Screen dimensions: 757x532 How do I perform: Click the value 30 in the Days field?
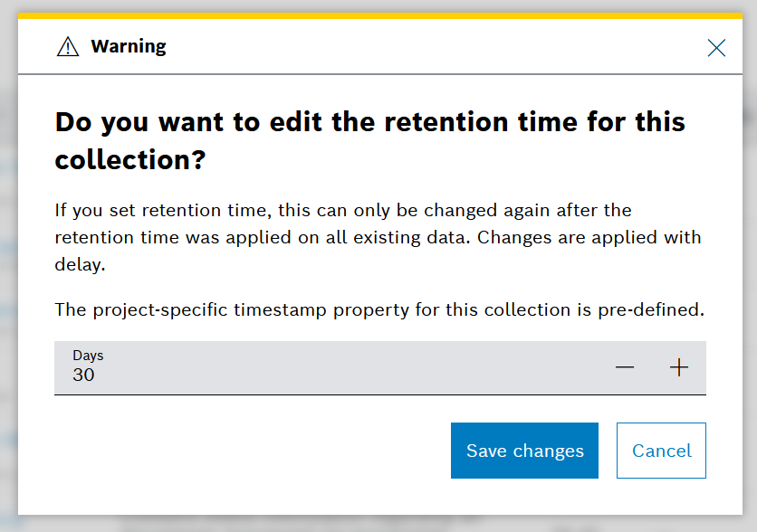coord(83,375)
